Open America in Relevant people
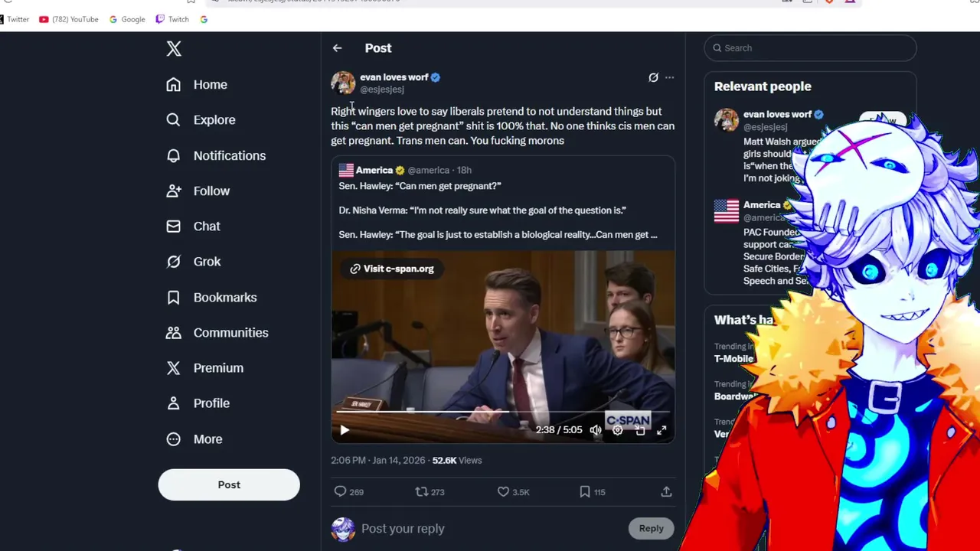Viewport: 980px width, 551px height. pyautogui.click(x=762, y=204)
